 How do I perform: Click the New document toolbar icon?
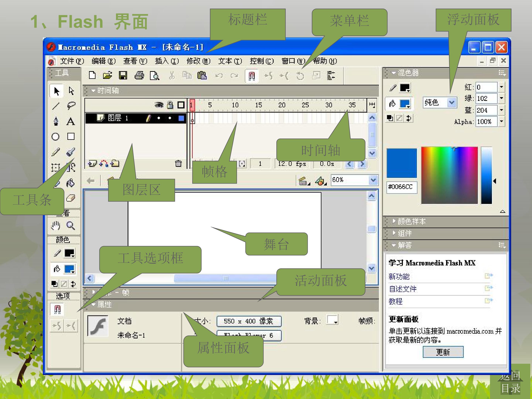pyautogui.click(x=92, y=76)
